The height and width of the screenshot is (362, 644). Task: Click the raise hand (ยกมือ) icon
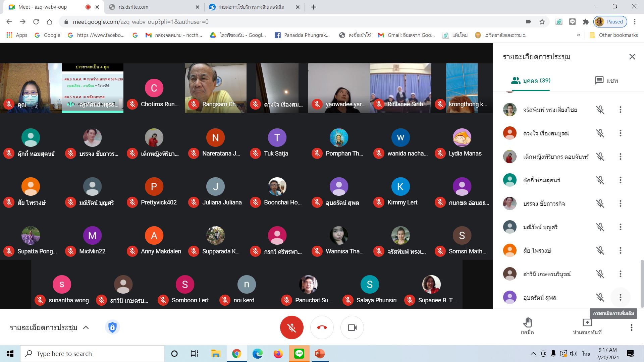coord(527,322)
